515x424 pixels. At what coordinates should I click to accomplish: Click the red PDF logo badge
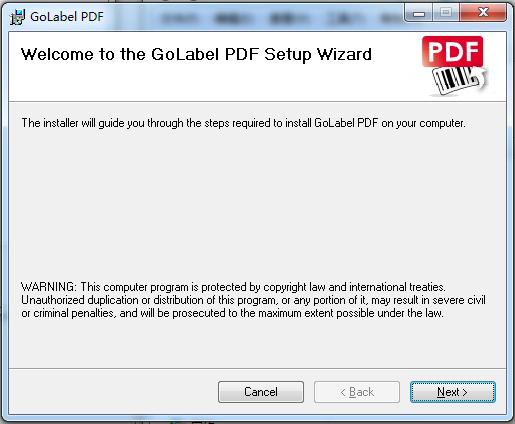pos(452,52)
